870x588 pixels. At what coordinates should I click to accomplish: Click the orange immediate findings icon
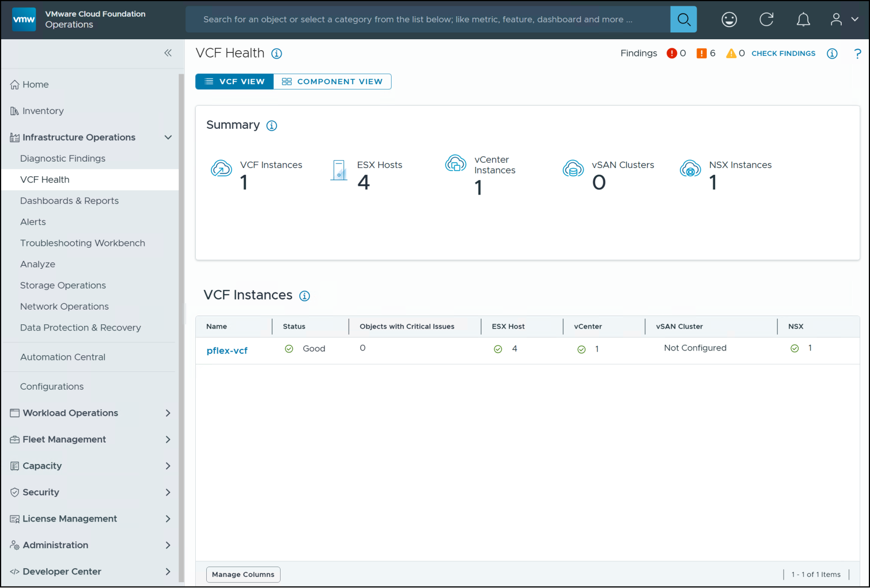(x=702, y=53)
